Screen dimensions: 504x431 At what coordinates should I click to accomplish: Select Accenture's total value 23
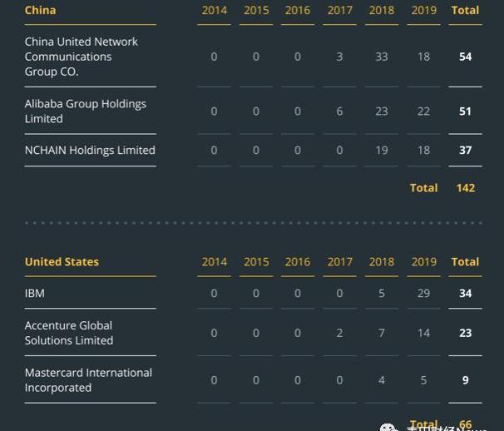click(x=465, y=333)
